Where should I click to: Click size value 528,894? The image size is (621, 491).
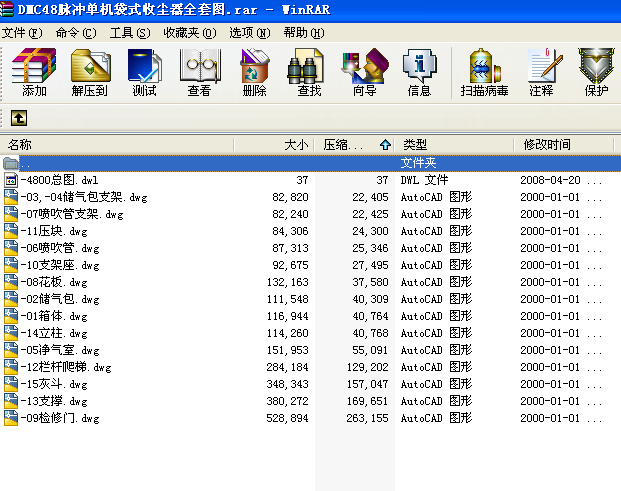[x=287, y=418]
